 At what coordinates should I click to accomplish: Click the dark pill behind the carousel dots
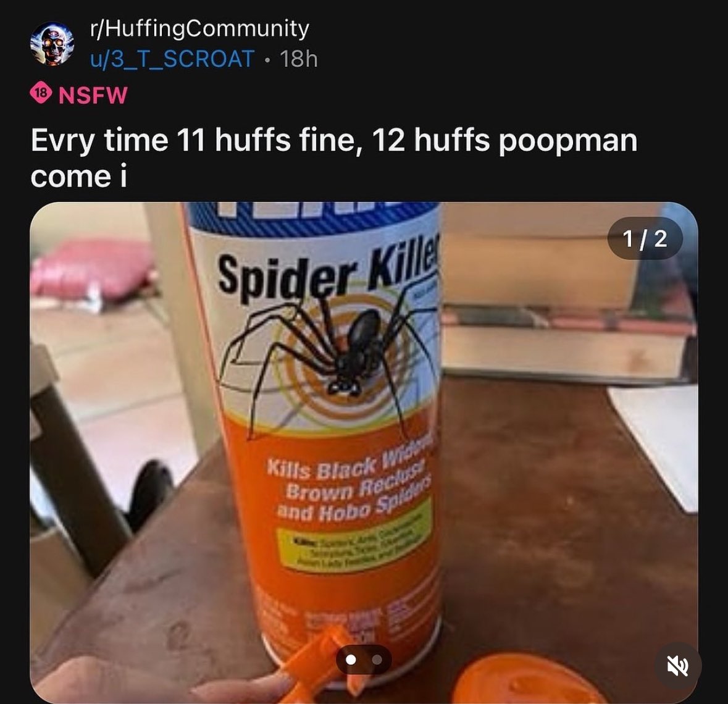tap(364, 660)
